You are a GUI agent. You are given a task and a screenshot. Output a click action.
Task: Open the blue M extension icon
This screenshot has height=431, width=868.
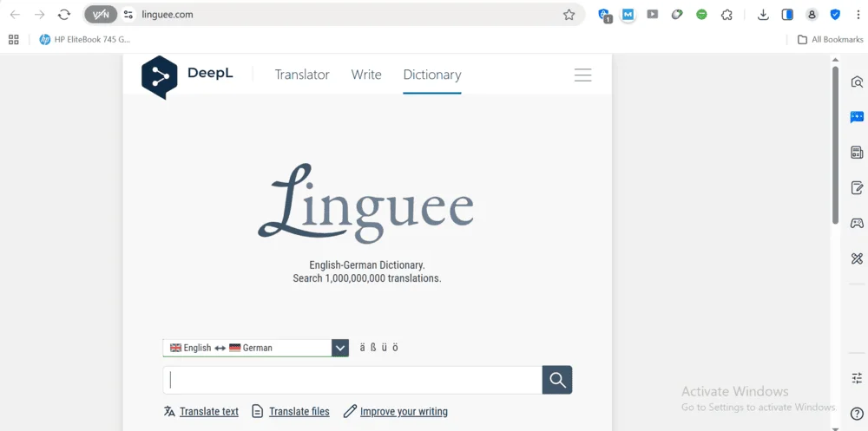coord(628,15)
